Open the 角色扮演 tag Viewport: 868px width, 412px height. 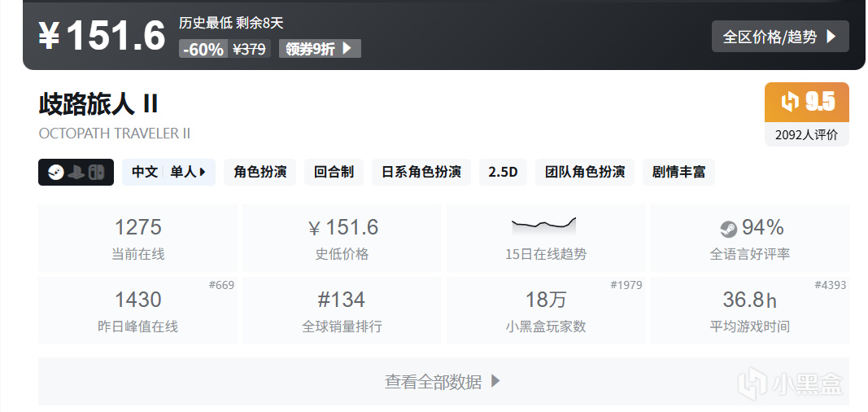point(260,173)
